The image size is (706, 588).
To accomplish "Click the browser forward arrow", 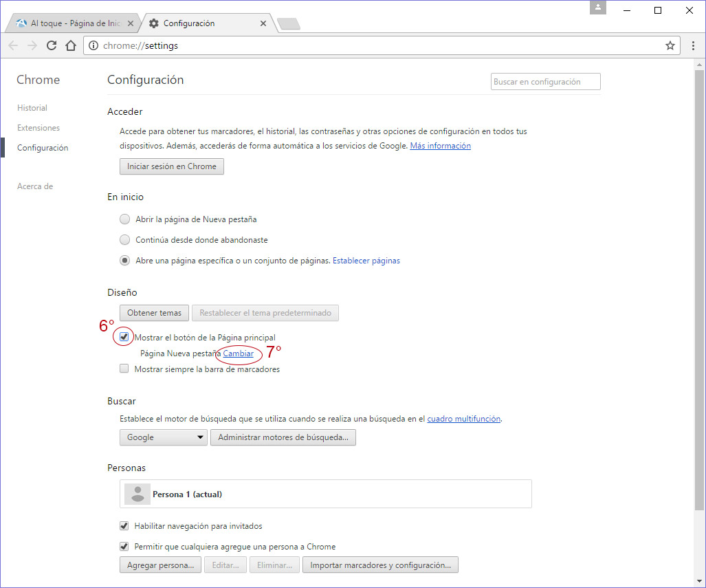I will (x=32, y=45).
